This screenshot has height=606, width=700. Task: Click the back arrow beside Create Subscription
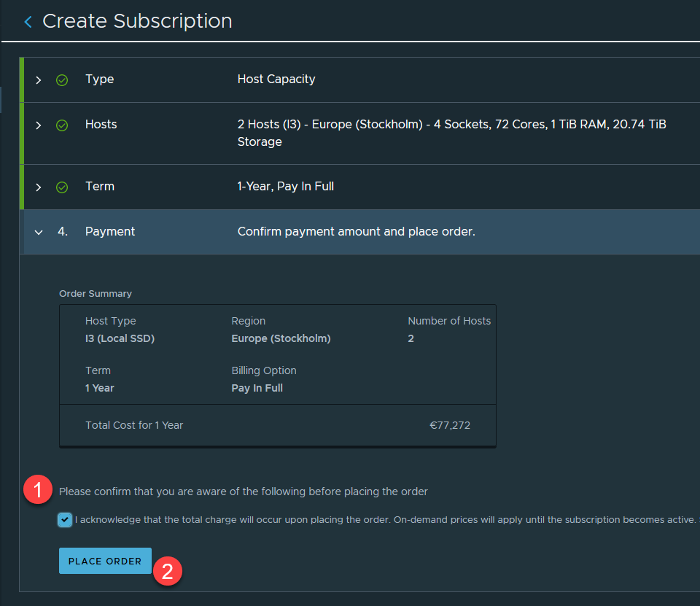(28, 22)
